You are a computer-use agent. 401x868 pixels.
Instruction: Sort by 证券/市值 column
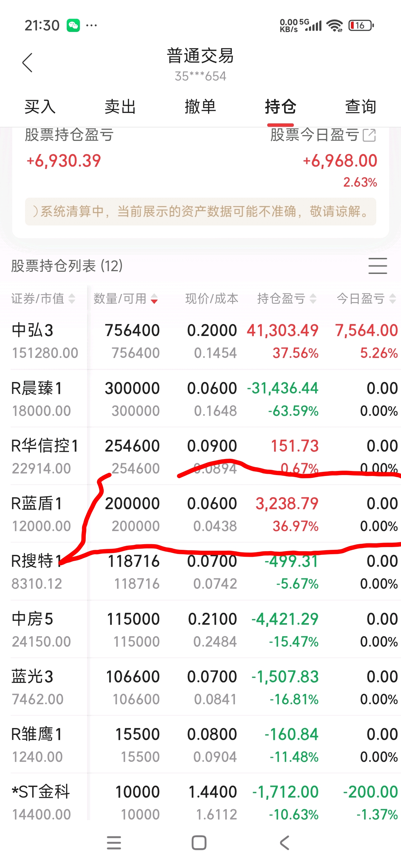click(x=43, y=298)
